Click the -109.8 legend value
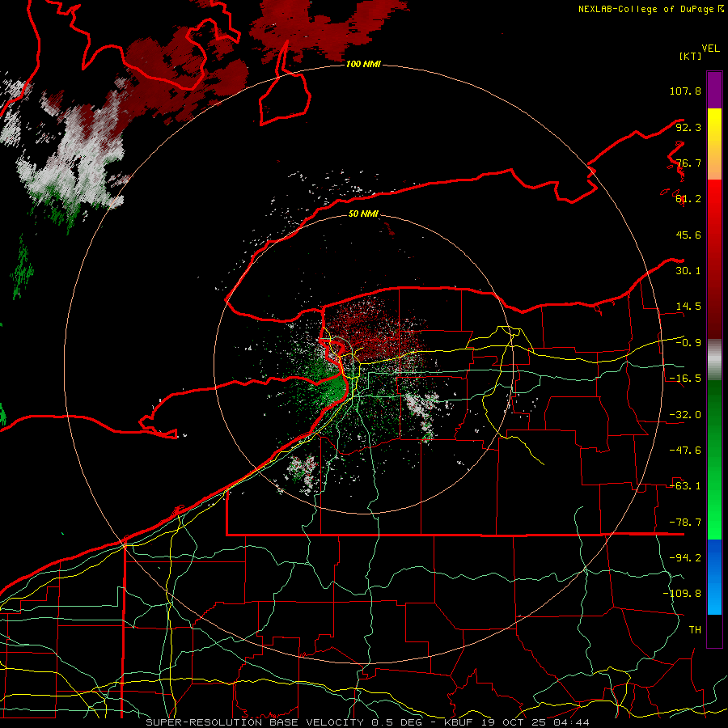The width and height of the screenshot is (728, 728). point(682,594)
